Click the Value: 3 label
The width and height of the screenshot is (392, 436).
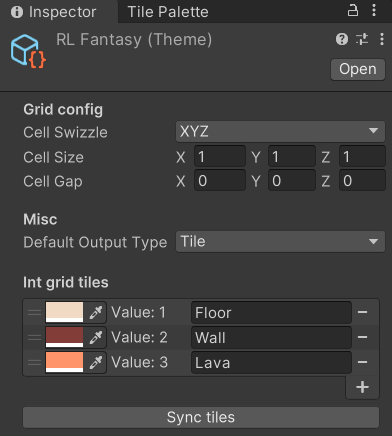point(139,362)
